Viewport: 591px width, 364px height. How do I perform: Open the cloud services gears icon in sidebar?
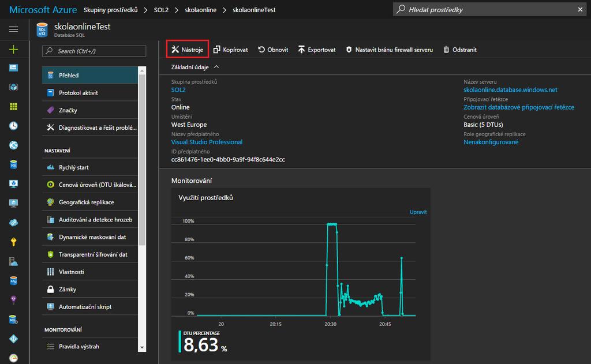14,223
